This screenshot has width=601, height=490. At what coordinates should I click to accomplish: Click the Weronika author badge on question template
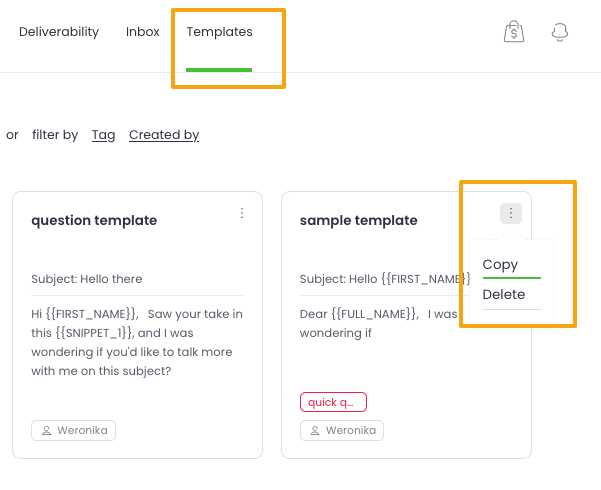pos(74,431)
